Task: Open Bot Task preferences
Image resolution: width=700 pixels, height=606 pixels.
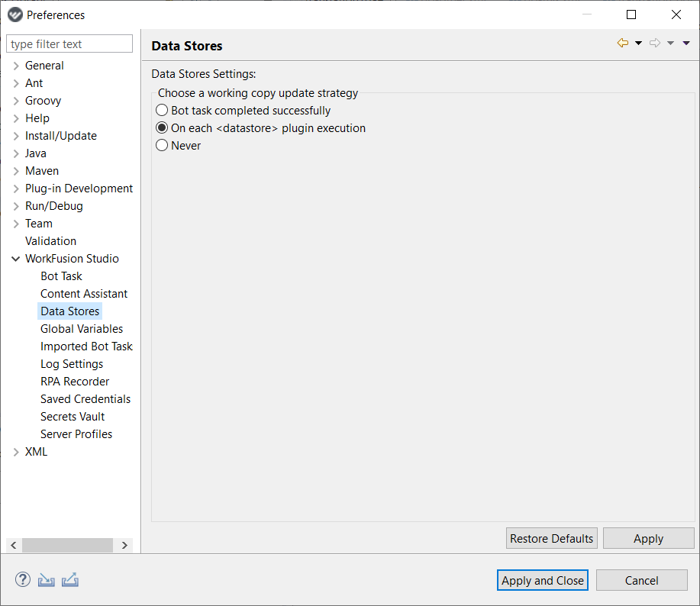Action: coord(61,276)
